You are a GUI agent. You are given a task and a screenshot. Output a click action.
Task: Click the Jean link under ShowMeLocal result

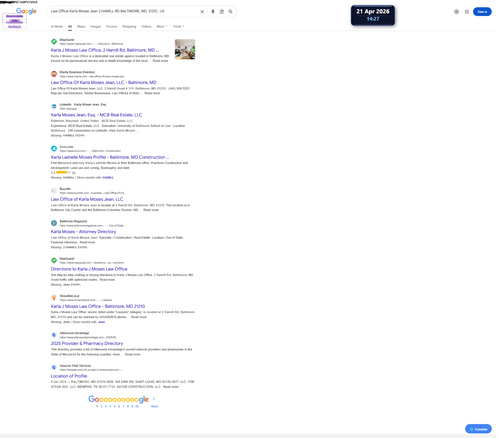[102, 322]
